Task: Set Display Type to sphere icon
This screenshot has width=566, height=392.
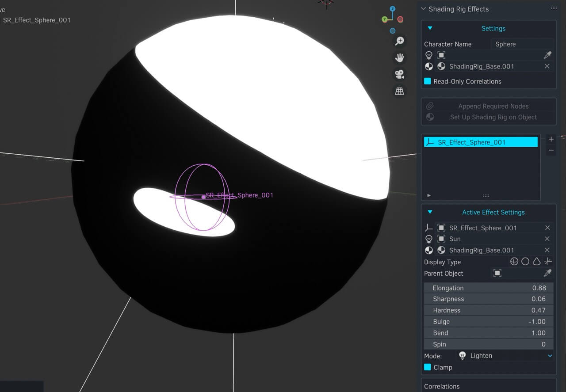Action: pos(514,262)
